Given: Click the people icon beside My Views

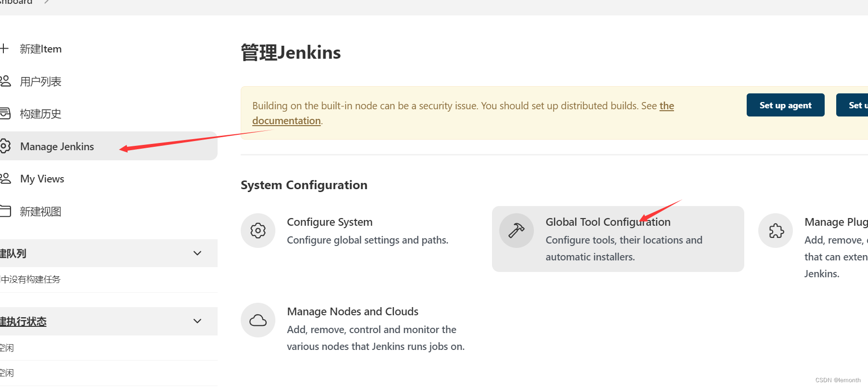Looking at the screenshot, I should pyautogui.click(x=5, y=179).
